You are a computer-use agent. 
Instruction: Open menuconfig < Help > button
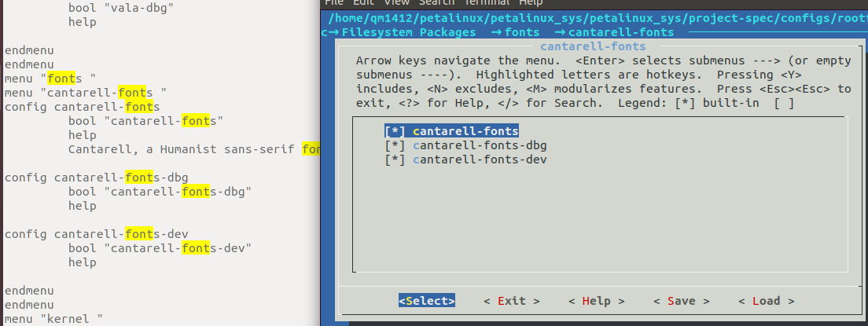(x=596, y=301)
